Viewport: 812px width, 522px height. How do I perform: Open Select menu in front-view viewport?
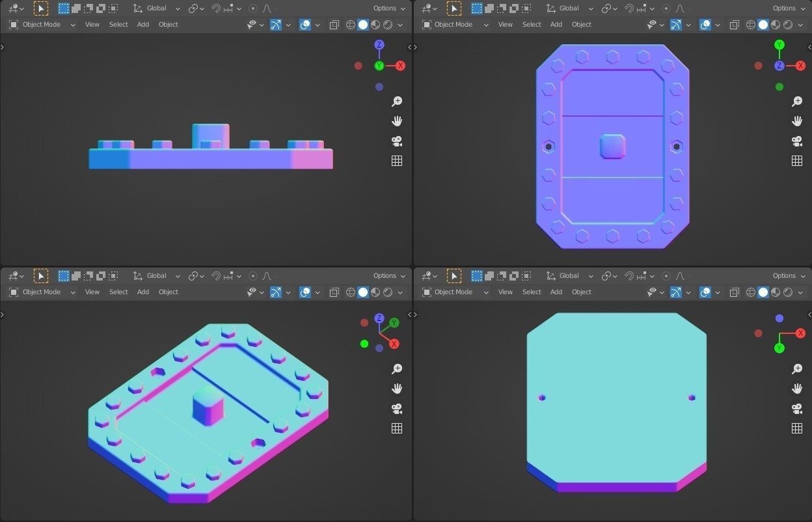click(118, 25)
